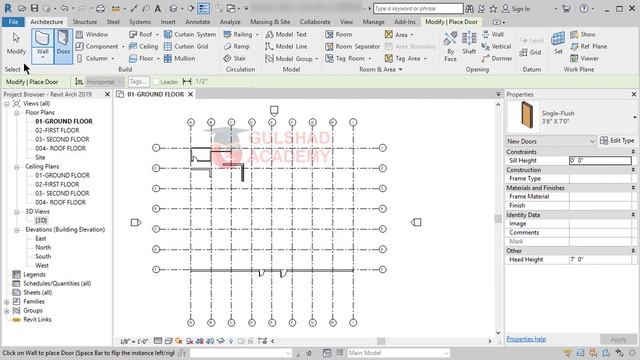Screen dimensions: 640x360
Task: Switch to the Collaborate ribbon tab
Action: [315, 22]
